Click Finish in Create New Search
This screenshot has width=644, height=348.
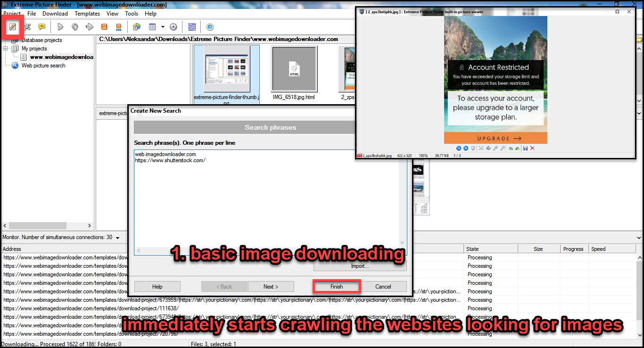[x=337, y=286]
